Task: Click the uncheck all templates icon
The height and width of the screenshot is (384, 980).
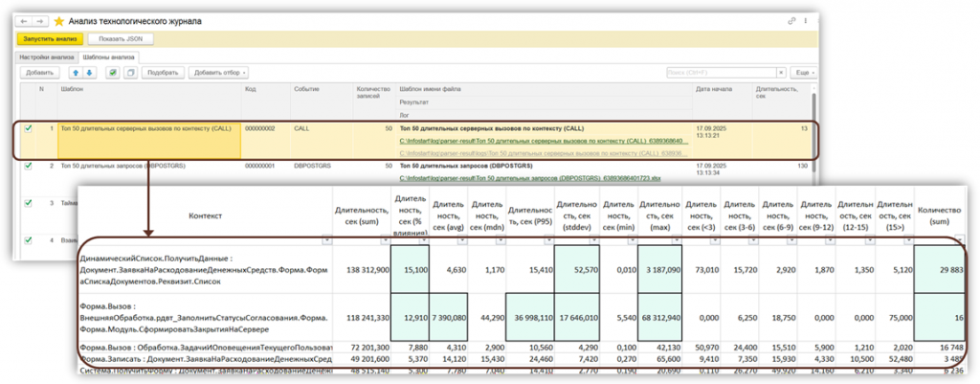Action: (x=130, y=73)
